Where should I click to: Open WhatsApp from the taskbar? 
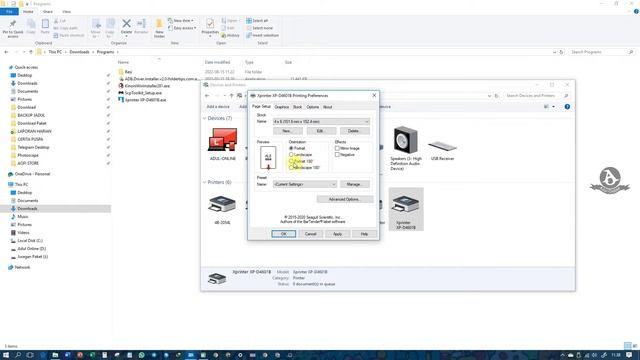[x=142, y=355]
